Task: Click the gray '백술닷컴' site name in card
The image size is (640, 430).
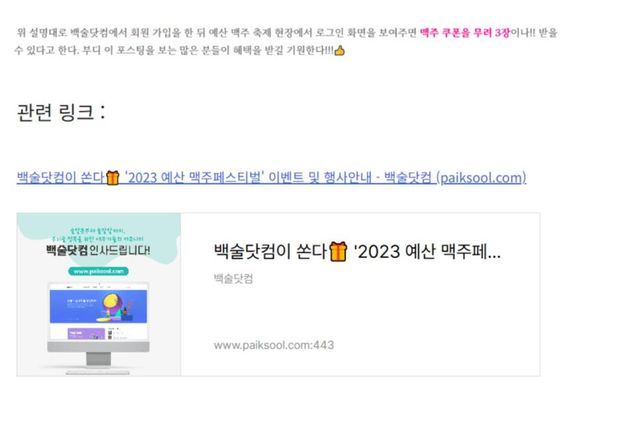Action: click(x=233, y=279)
